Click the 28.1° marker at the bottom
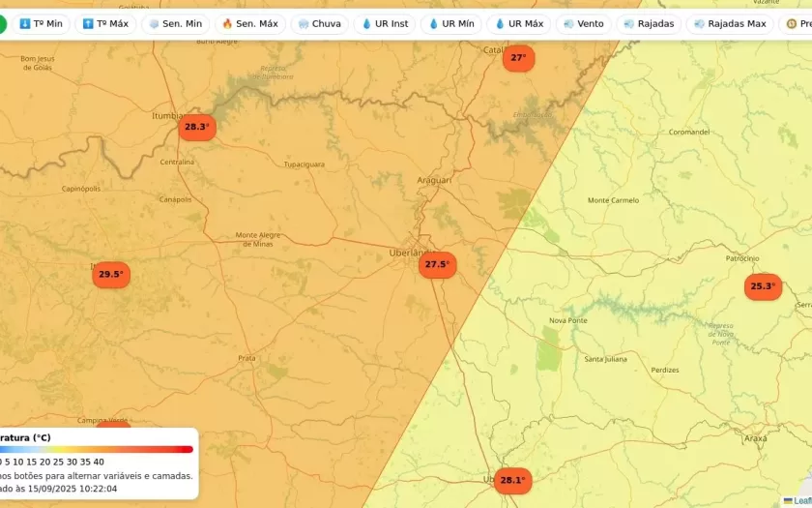The image size is (812, 508). [x=511, y=480]
